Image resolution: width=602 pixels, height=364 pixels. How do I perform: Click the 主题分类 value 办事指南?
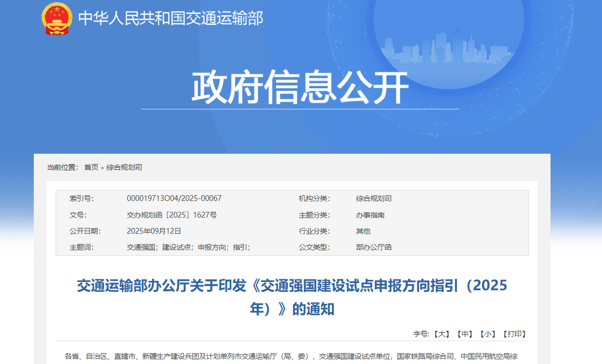(370, 215)
